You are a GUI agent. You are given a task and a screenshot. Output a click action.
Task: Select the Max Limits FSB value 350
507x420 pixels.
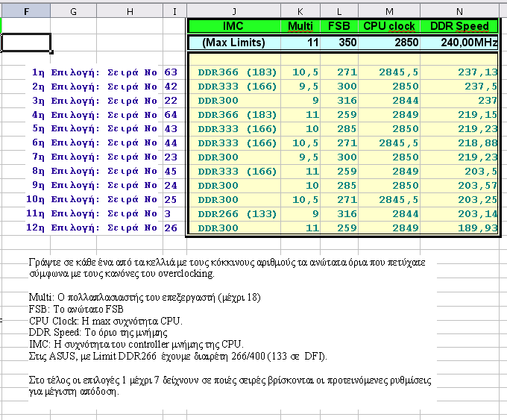pos(339,43)
